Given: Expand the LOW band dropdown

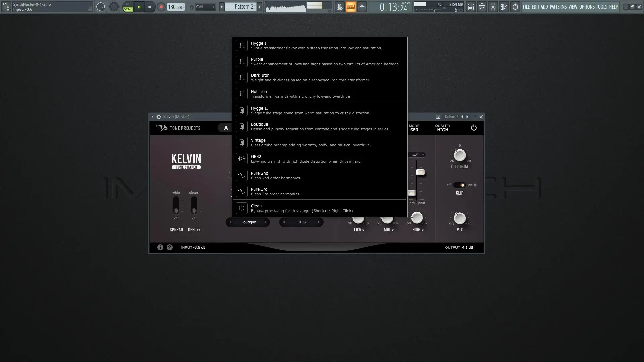Looking at the screenshot, I should pyautogui.click(x=359, y=230).
